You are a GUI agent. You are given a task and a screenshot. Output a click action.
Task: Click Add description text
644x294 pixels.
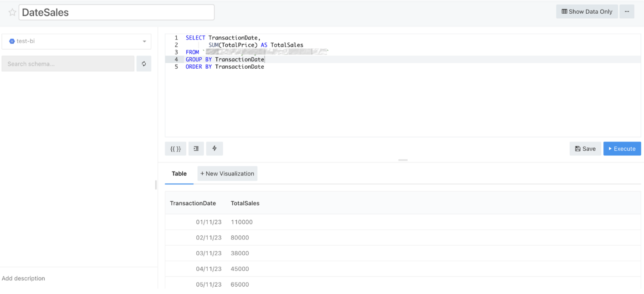click(x=23, y=278)
